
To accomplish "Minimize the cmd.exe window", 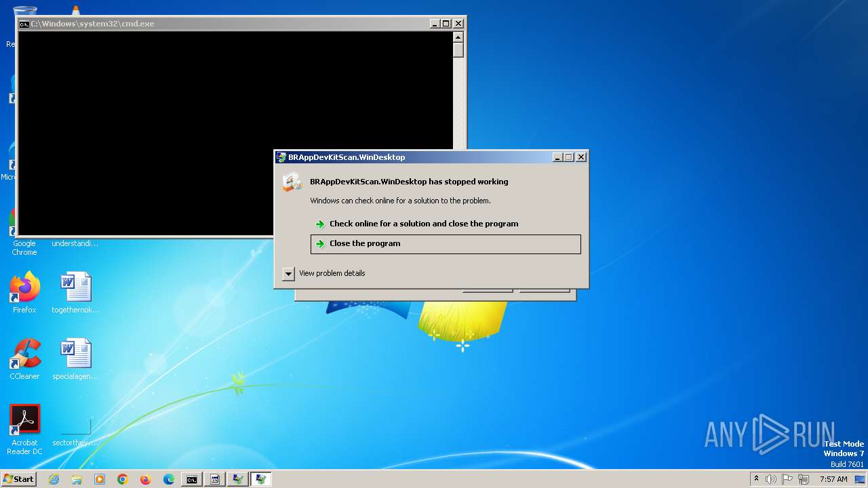I will point(435,24).
